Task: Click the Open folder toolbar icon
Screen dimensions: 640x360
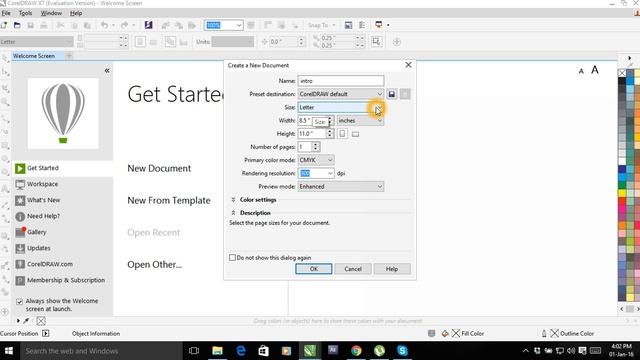Action: click(17, 25)
